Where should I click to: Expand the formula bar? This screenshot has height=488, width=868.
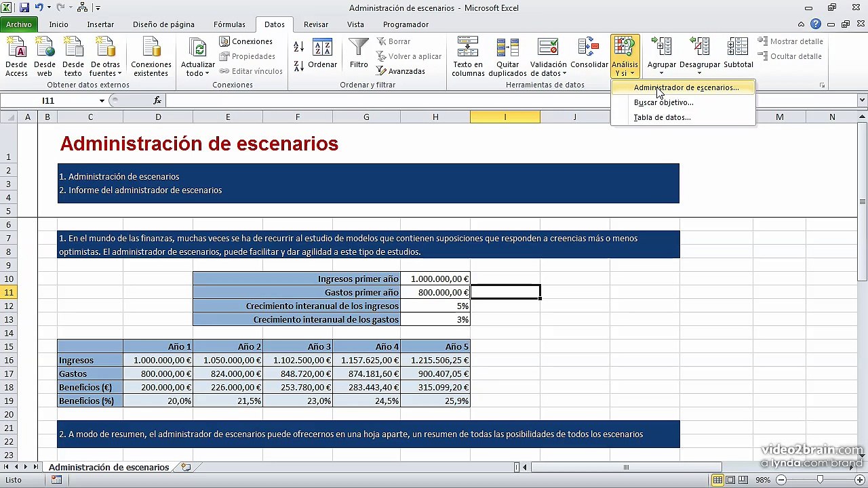[x=862, y=100]
